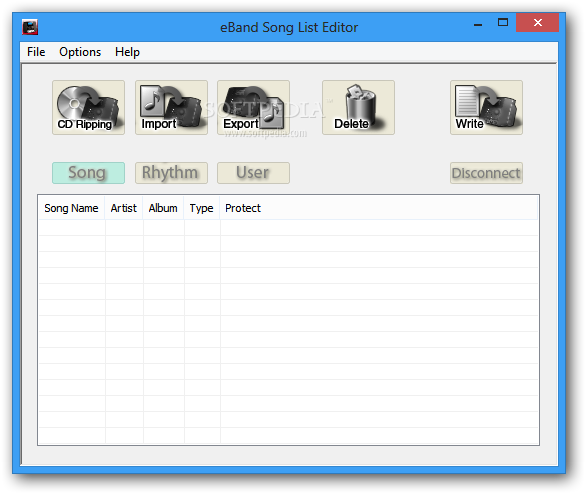Open the Options menu
The width and height of the screenshot is (586, 494).
80,52
